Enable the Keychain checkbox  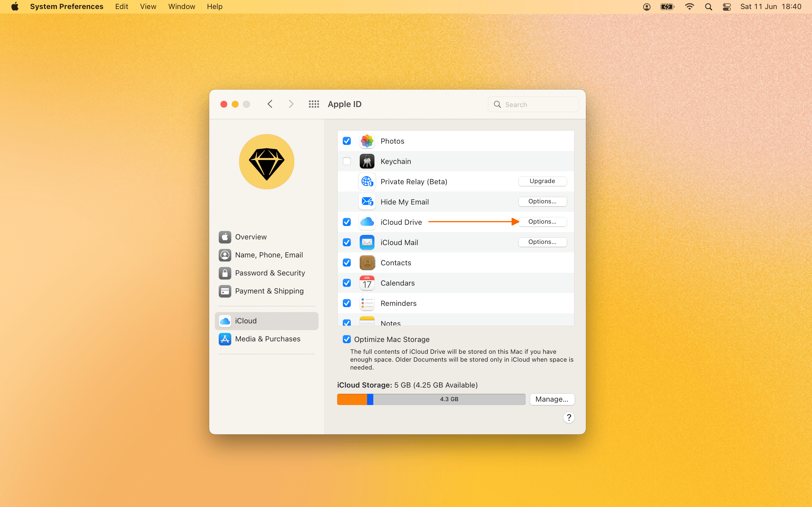[347, 161]
